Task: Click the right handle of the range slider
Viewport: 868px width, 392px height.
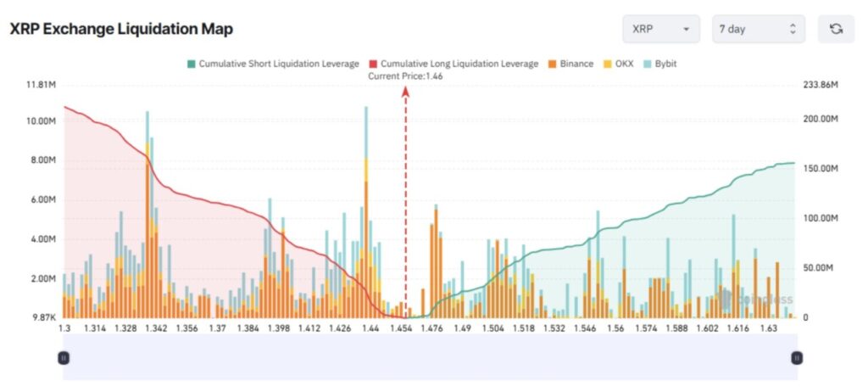Action: [x=796, y=357]
